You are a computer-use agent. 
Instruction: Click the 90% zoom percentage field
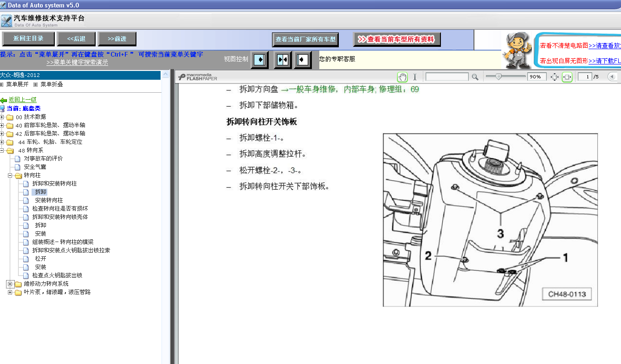[x=537, y=77]
